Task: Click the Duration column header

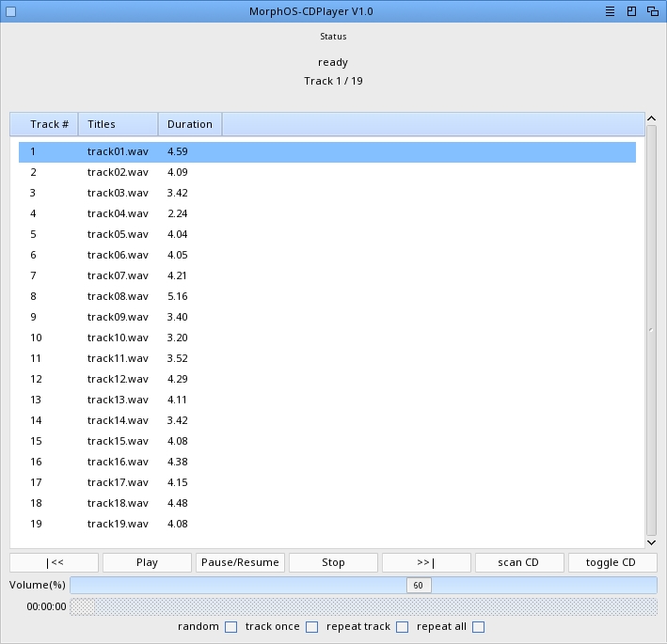Action: pyautogui.click(x=190, y=124)
